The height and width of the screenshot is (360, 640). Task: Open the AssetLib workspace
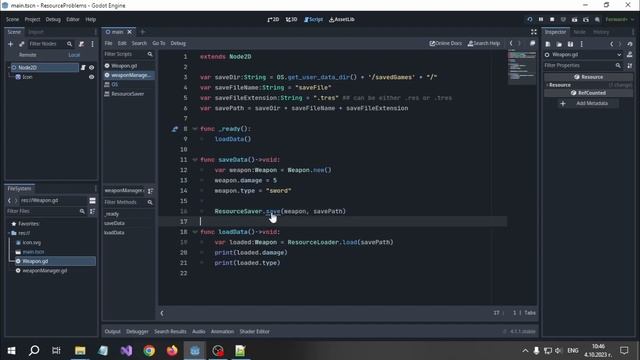point(342,19)
